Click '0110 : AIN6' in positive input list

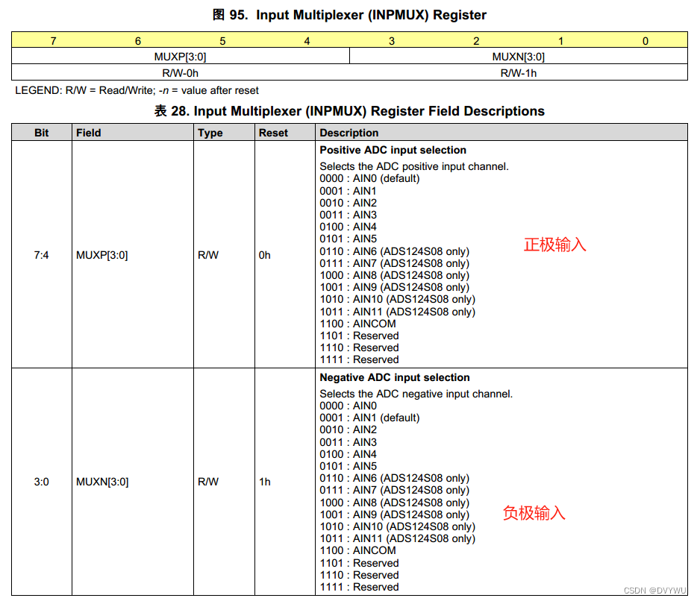(395, 251)
